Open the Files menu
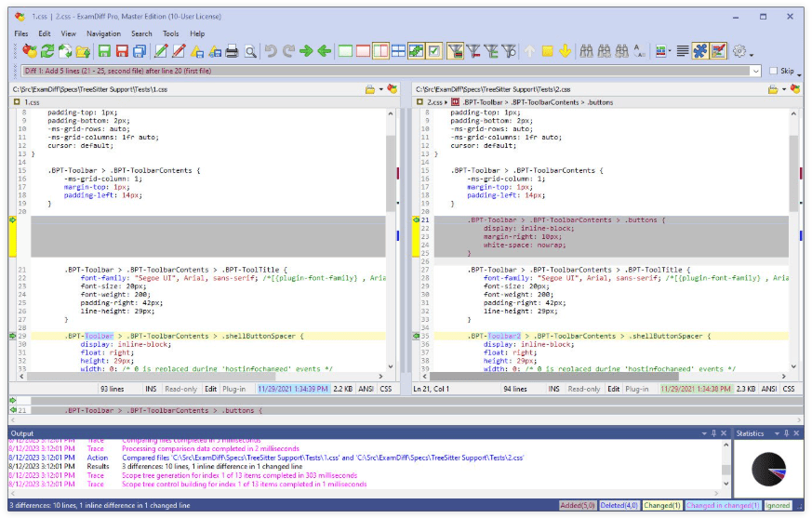Viewport: 812px width, 518px height. coord(21,33)
